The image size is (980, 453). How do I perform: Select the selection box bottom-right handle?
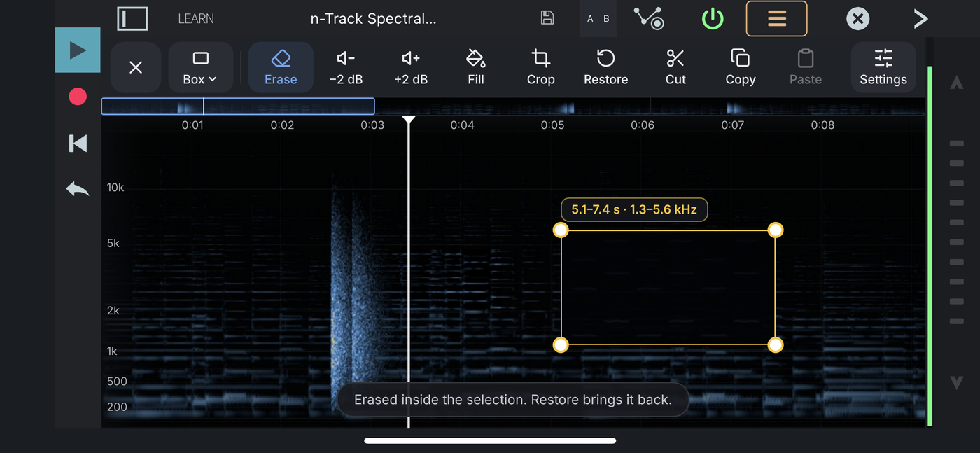coord(775,344)
